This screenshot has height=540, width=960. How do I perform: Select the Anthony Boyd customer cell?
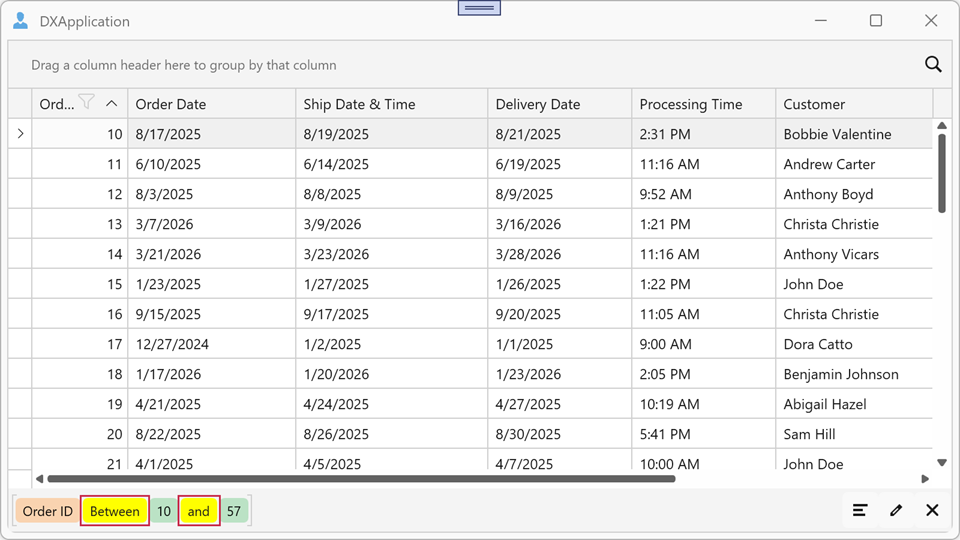[x=854, y=194]
